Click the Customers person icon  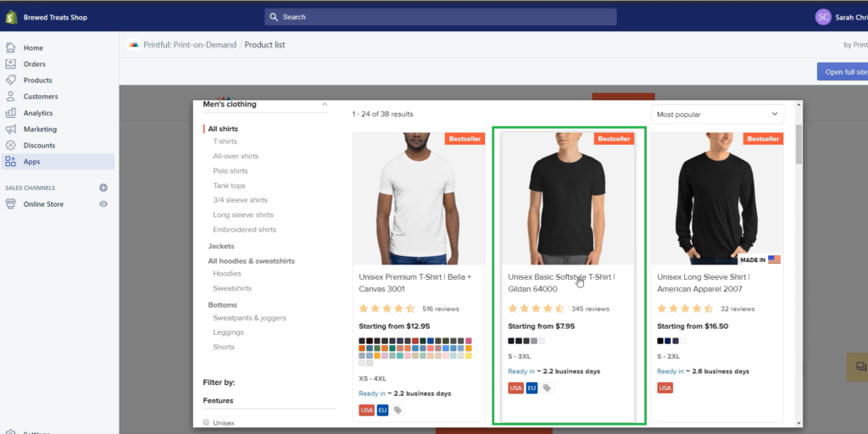point(10,97)
